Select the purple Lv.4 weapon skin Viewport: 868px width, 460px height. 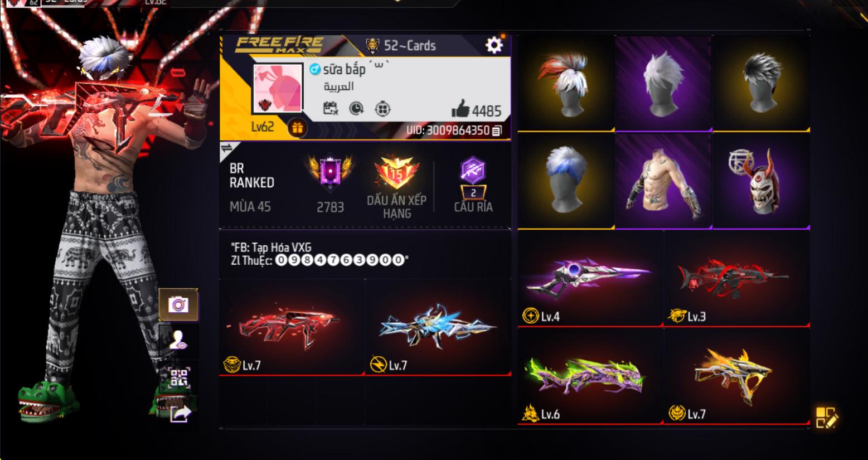click(x=590, y=278)
